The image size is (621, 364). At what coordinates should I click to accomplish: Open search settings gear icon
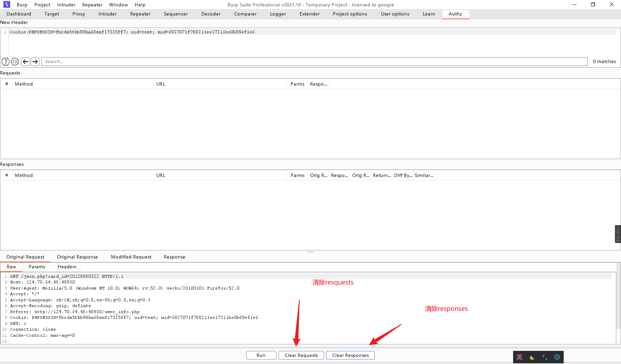[x=15, y=62]
